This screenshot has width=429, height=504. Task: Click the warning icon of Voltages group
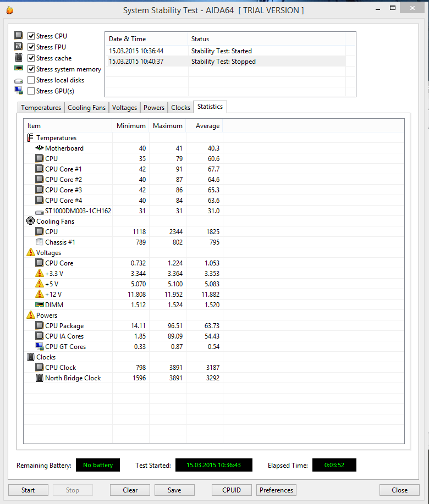tap(31, 252)
